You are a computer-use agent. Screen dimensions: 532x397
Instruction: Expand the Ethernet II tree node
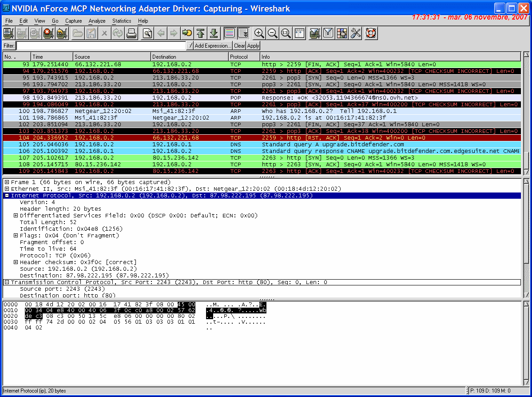pyautogui.click(x=7, y=189)
